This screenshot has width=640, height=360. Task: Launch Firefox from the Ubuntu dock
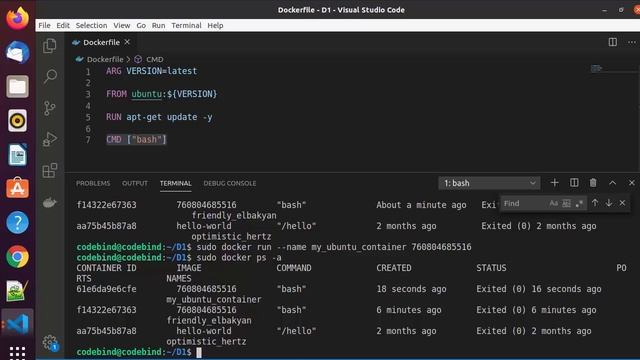(17, 18)
